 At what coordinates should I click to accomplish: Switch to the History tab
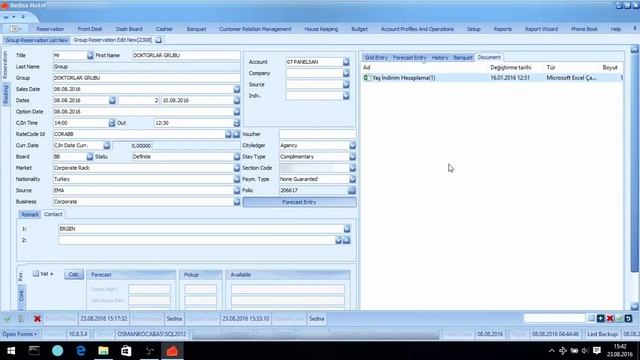click(440, 58)
